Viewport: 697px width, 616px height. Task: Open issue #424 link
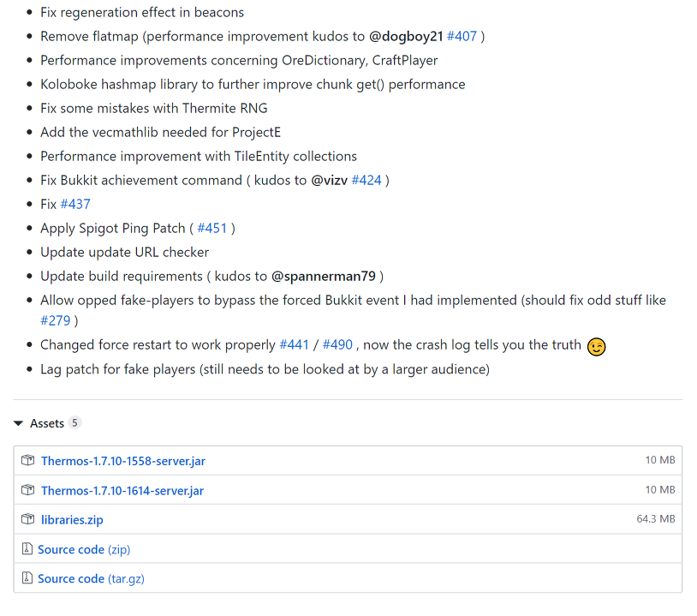(x=366, y=180)
